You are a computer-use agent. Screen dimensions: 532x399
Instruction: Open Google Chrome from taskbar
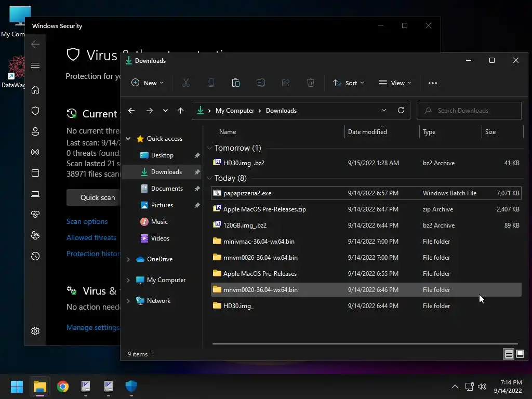63,387
